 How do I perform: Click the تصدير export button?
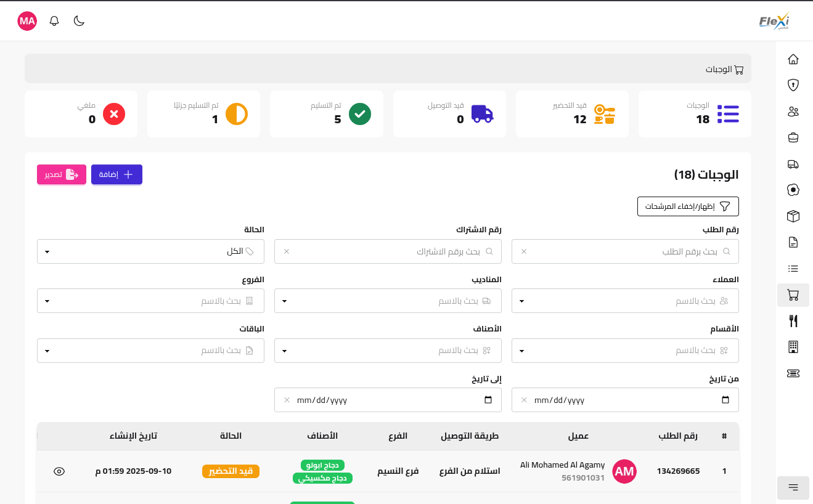tap(62, 174)
